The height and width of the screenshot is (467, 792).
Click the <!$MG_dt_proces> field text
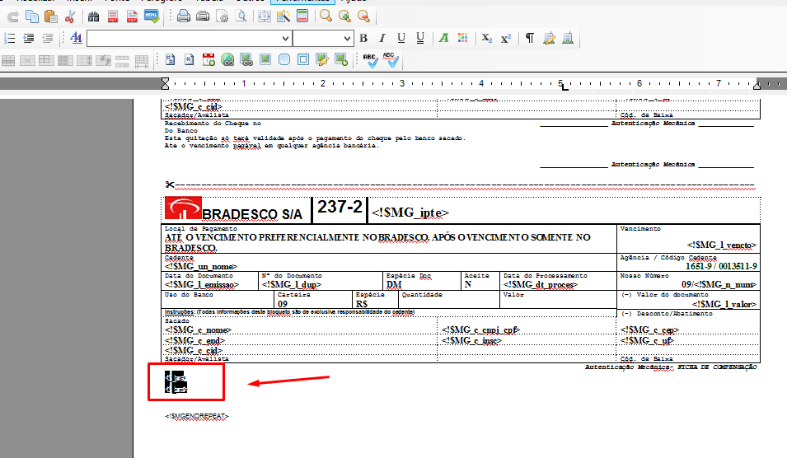click(540, 284)
